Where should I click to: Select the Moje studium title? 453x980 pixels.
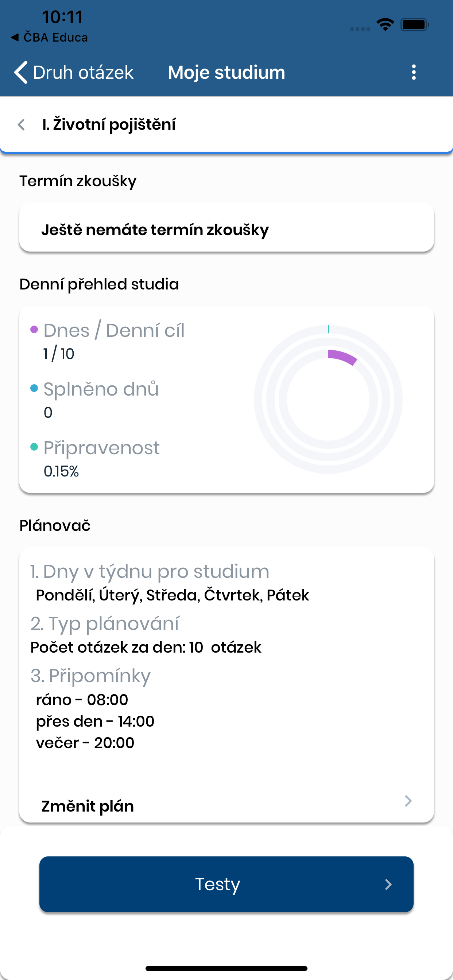pyautogui.click(x=226, y=72)
